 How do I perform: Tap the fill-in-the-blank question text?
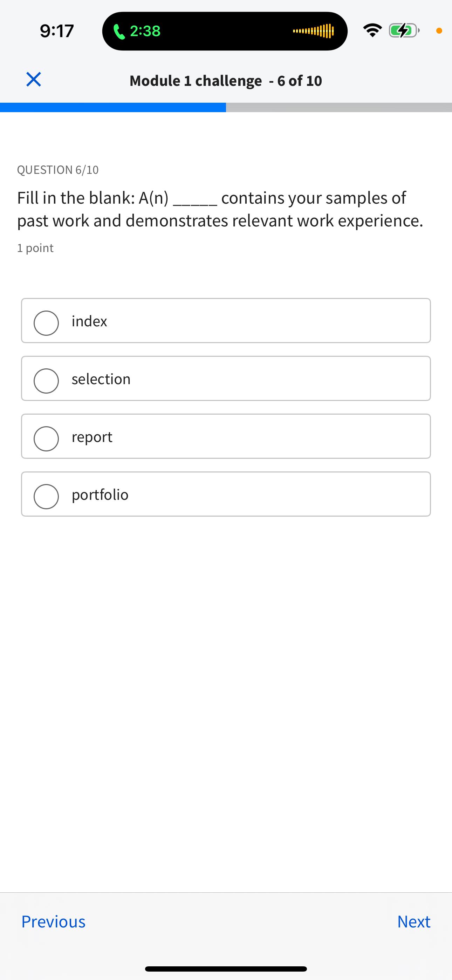220,209
